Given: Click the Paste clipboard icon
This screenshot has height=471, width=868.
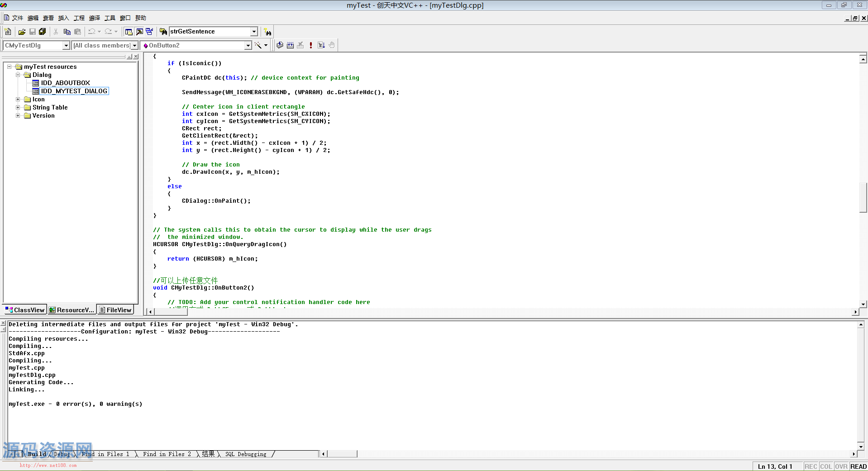Looking at the screenshot, I should [77, 32].
